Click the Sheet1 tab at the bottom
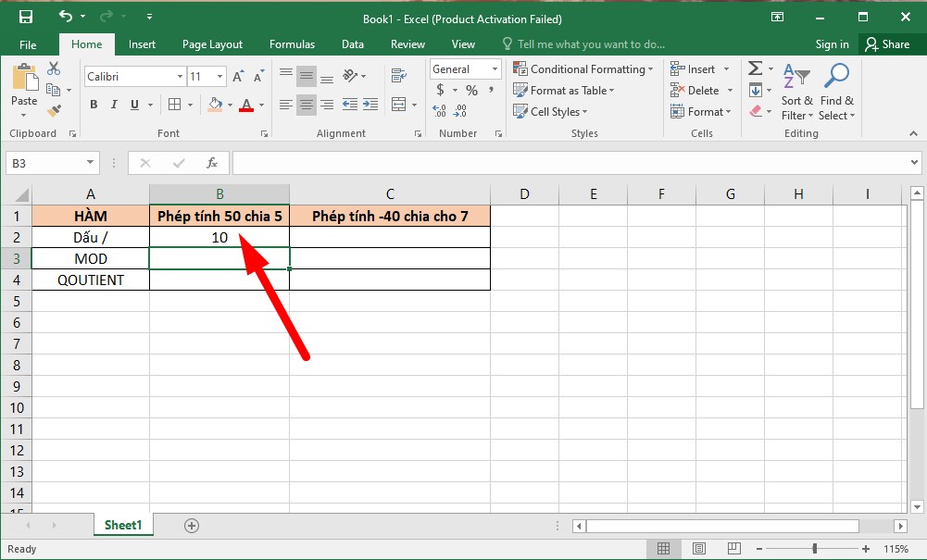 123,525
